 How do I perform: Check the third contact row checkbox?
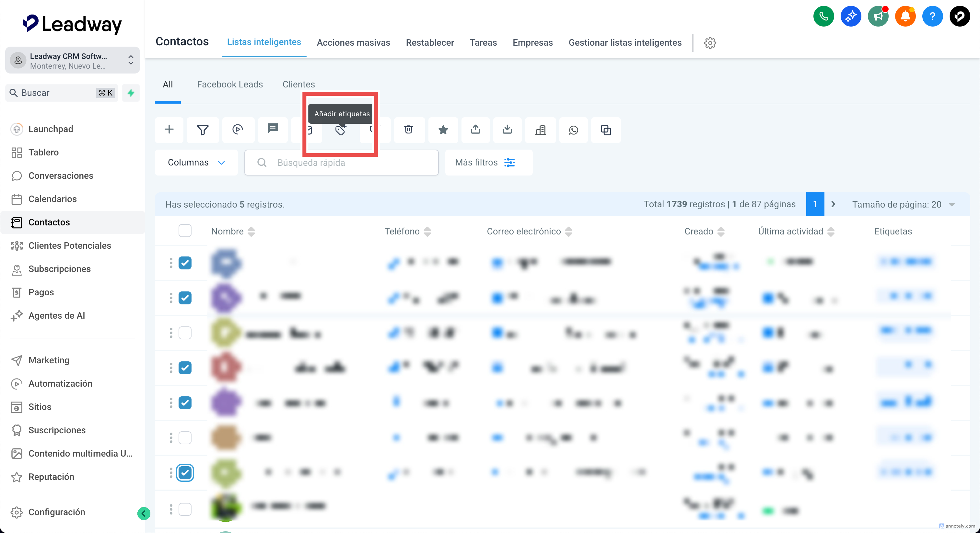click(185, 333)
